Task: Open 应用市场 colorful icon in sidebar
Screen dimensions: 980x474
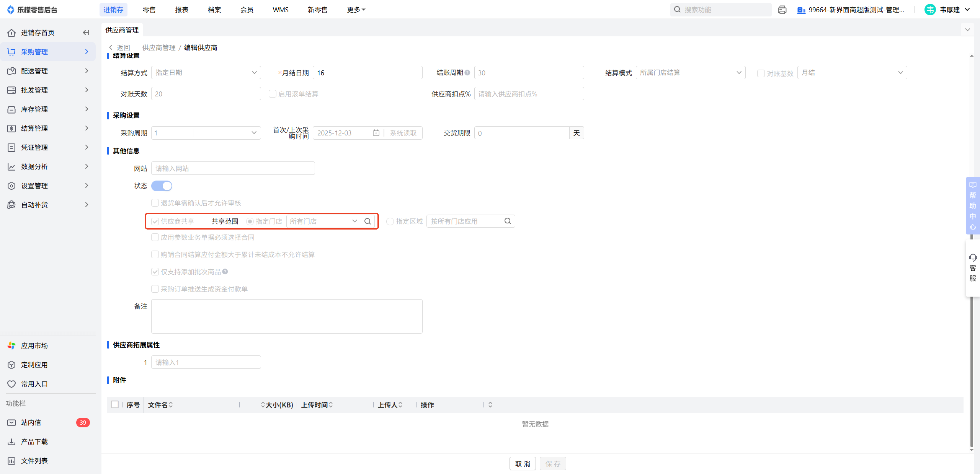Action: [11, 345]
